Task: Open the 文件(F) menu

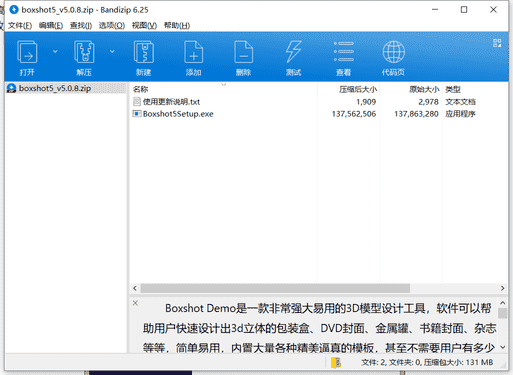Action: point(20,26)
